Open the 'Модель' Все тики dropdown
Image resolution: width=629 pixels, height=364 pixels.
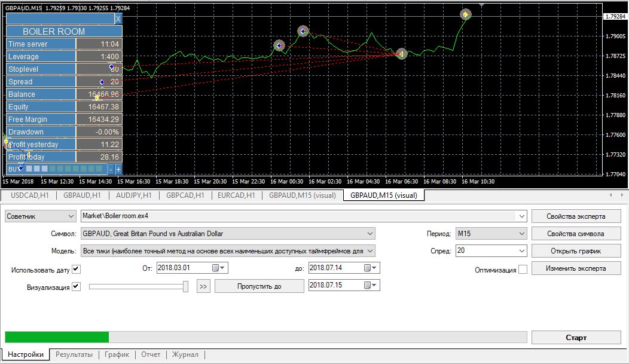(x=228, y=251)
